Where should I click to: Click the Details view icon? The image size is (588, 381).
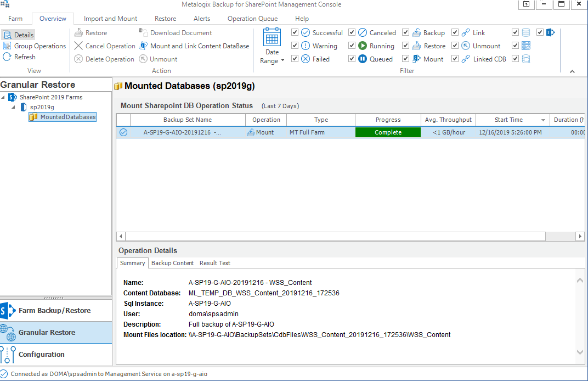click(7, 35)
